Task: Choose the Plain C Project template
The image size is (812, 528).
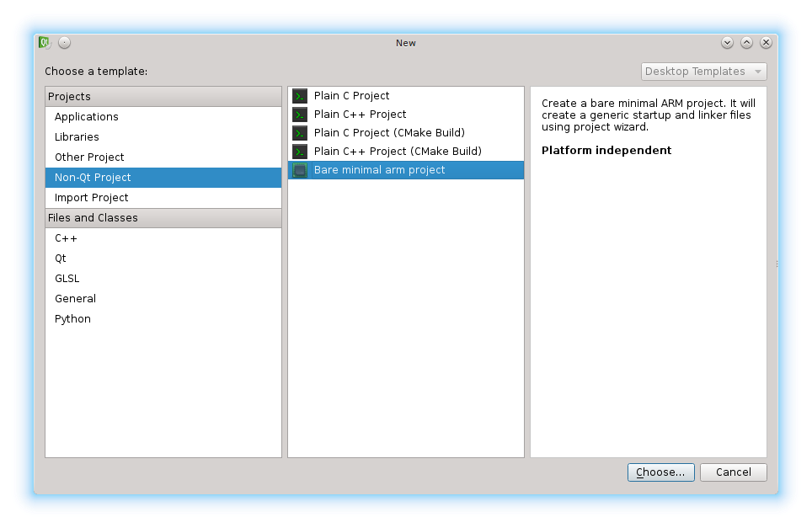Action: tap(405, 96)
